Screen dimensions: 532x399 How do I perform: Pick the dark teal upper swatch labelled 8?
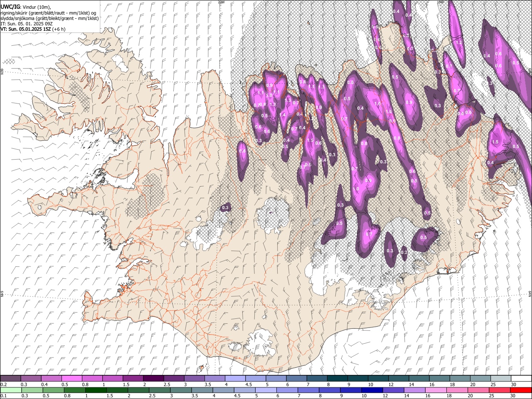337,378
